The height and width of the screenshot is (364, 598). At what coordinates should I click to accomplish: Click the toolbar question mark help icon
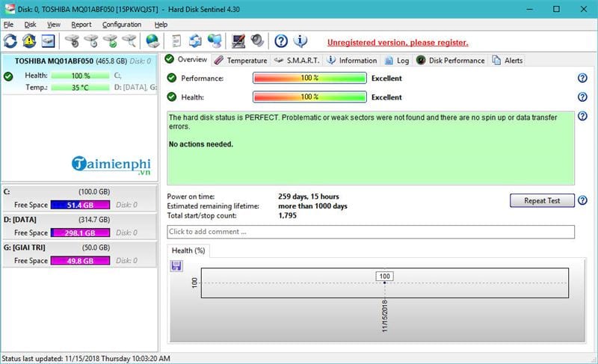(x=281, y=41)
